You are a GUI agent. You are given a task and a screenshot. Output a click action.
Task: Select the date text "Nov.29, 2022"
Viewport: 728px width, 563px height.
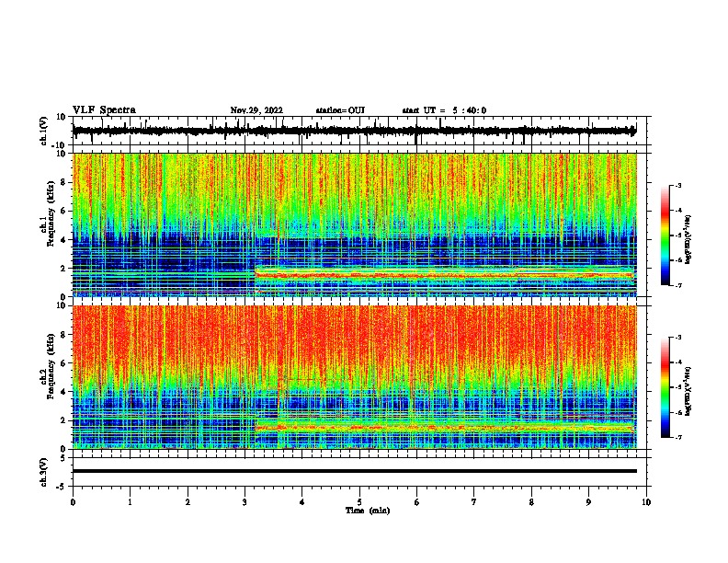pos(256,110)
